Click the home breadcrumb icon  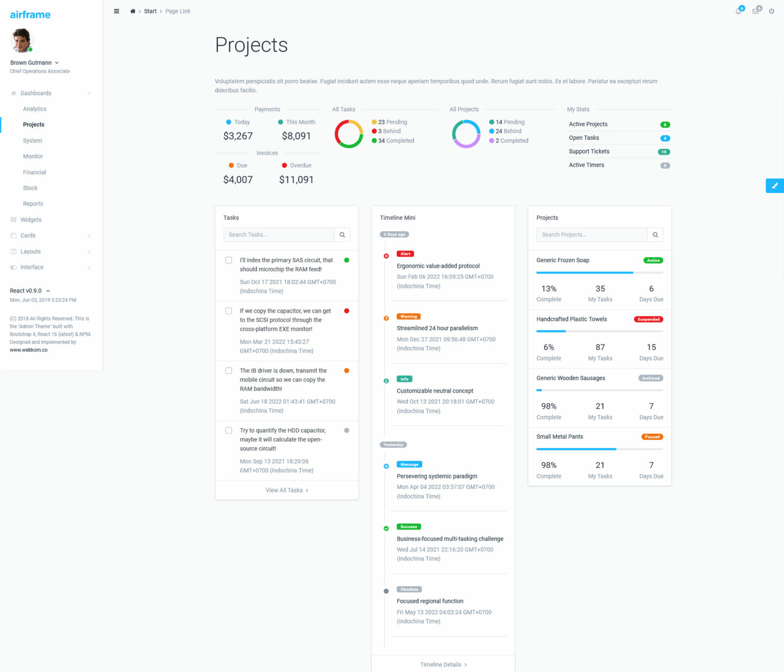pos(132,11)
